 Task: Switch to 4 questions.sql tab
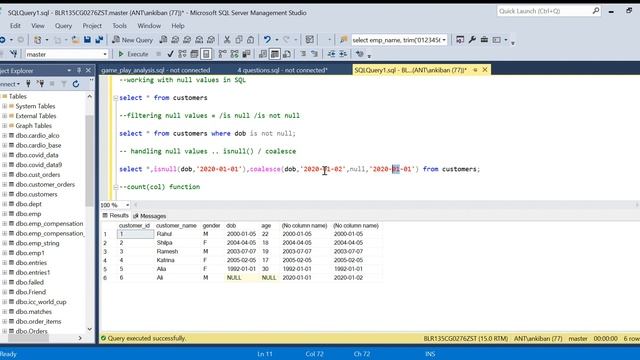(x=282, y=70)
